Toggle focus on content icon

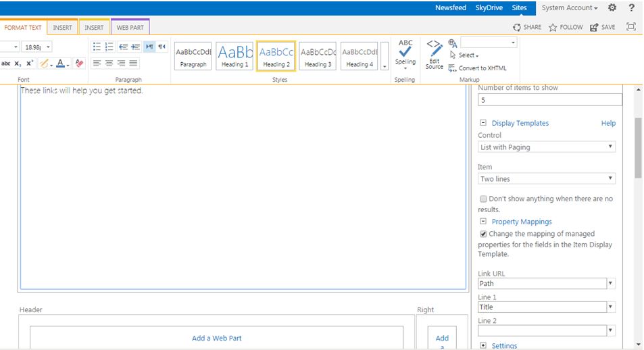(631, 27)
